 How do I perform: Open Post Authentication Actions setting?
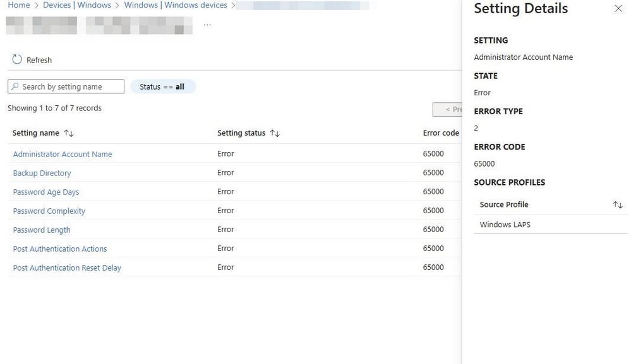click(60, 249)
